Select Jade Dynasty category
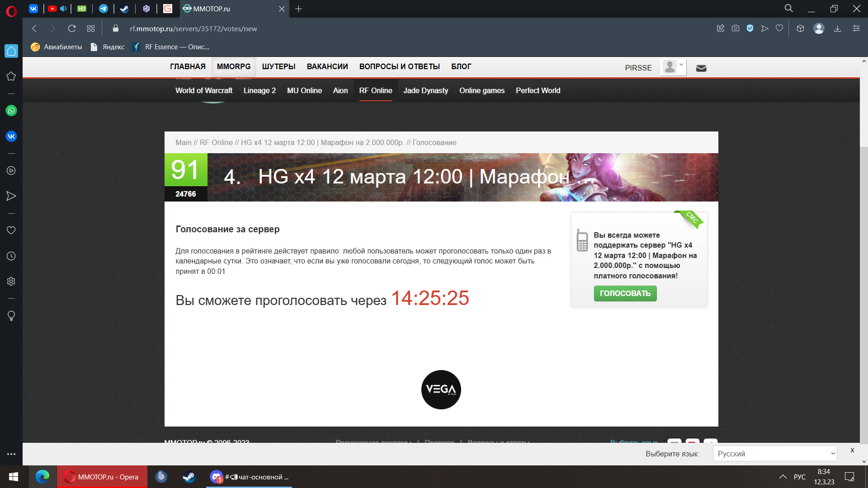 tap(426, 90)
